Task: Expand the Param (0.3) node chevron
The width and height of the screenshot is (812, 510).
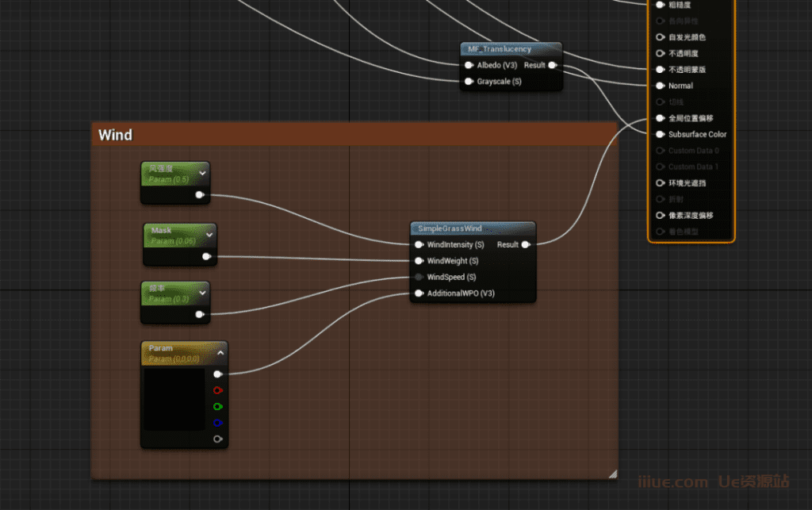Action: coord(202,293)
